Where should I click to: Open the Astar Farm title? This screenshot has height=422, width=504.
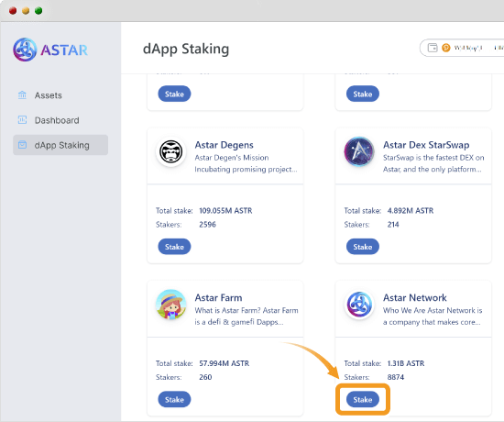tap(218, 298)
